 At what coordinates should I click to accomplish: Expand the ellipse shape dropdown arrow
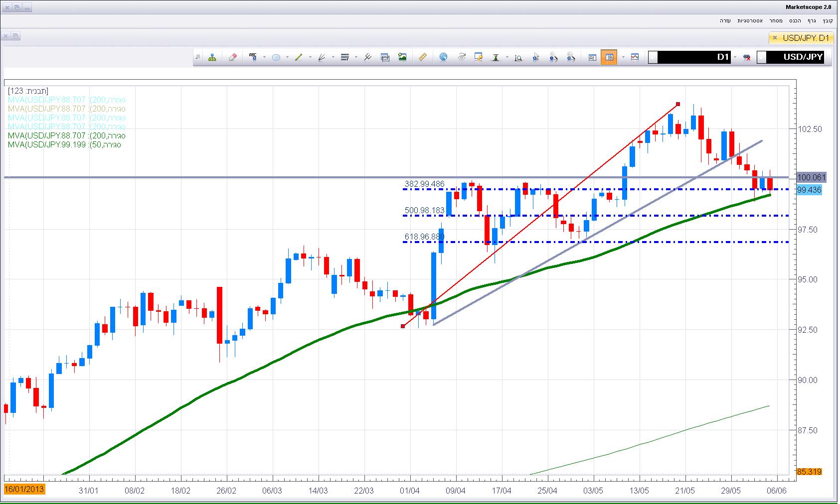pos(287,57)
